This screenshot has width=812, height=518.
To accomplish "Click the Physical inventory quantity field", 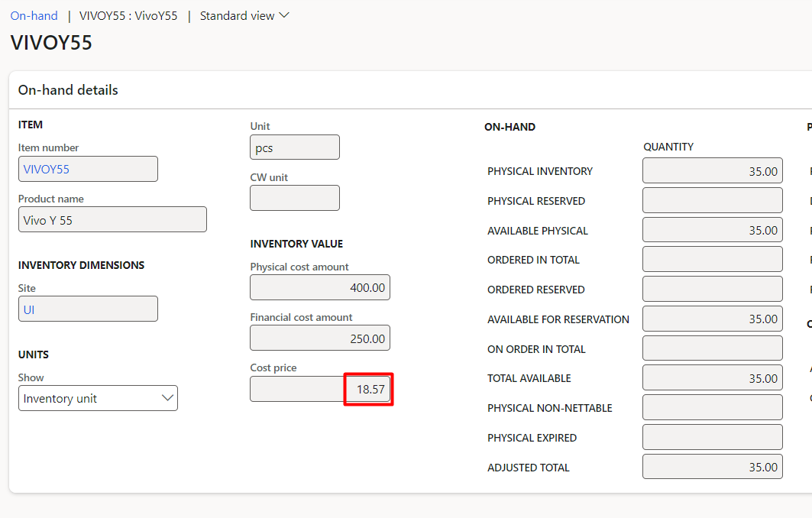I will click(712, 171).
